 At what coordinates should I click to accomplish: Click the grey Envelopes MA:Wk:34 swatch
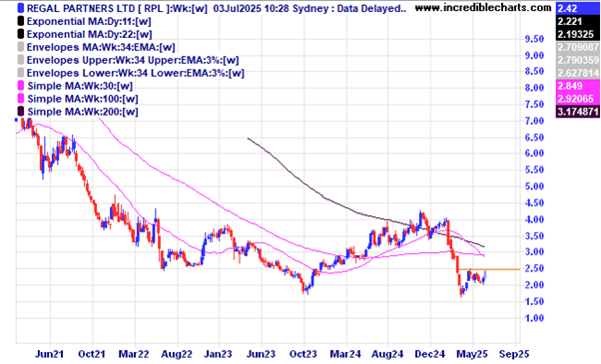coord(21,47)
